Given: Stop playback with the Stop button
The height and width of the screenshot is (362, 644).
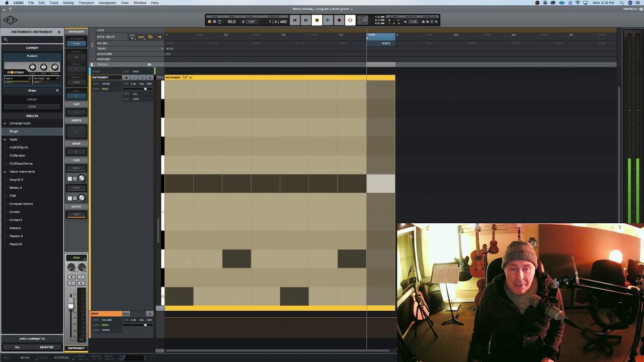Looking at the screenshot, I should (x=317, y=21).
